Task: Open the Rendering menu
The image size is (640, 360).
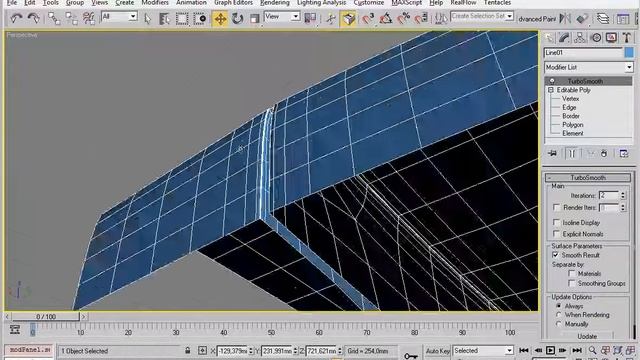Action: tap(275, 3)
